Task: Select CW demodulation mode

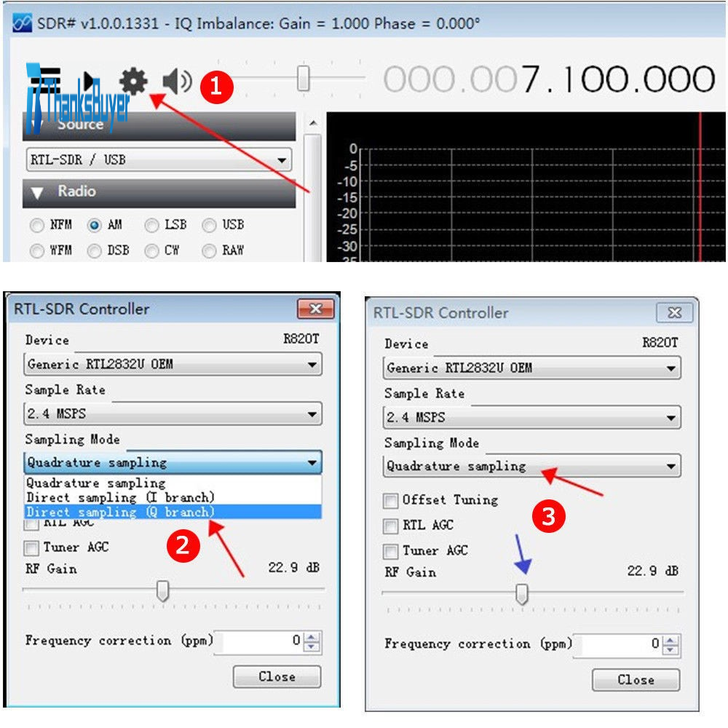Action: 151,251
